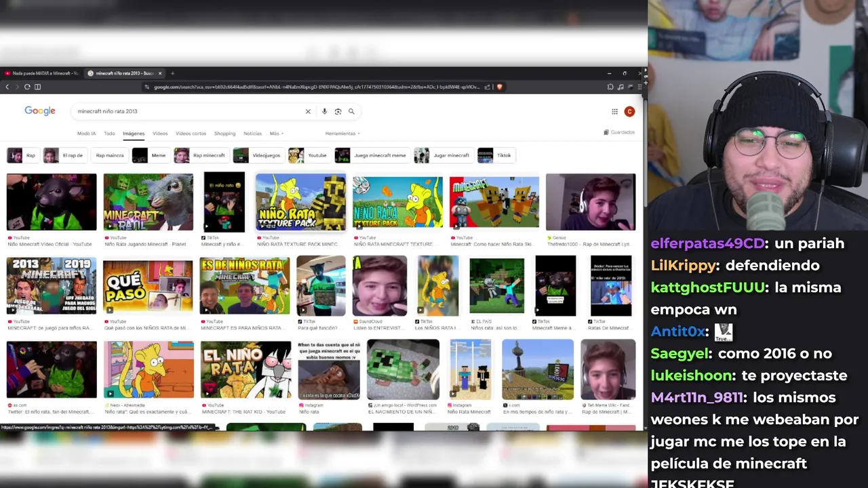The width and height of the screenshot is (868, 488).
Task: Select the Rap minecraft filter chip
Action: pos(201,155)
